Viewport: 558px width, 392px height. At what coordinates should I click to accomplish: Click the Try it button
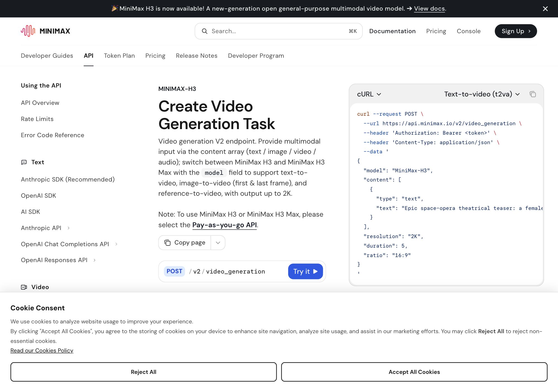[306, 272]
